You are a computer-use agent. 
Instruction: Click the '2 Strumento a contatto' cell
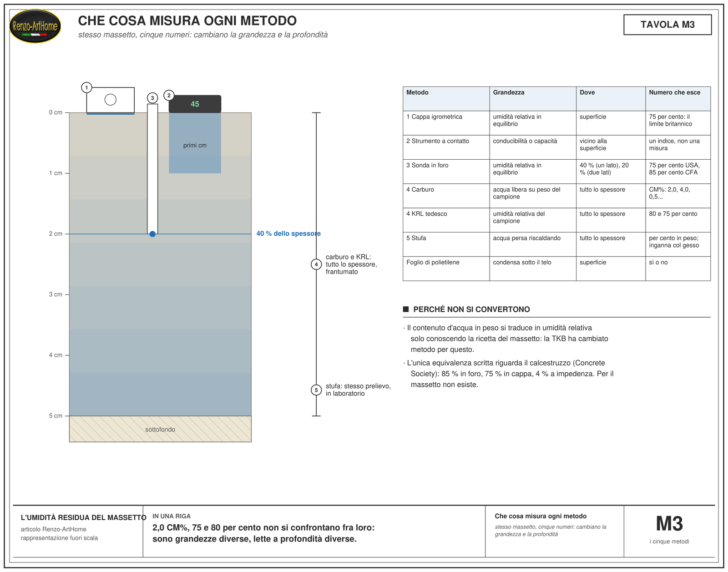pos(446,147)
